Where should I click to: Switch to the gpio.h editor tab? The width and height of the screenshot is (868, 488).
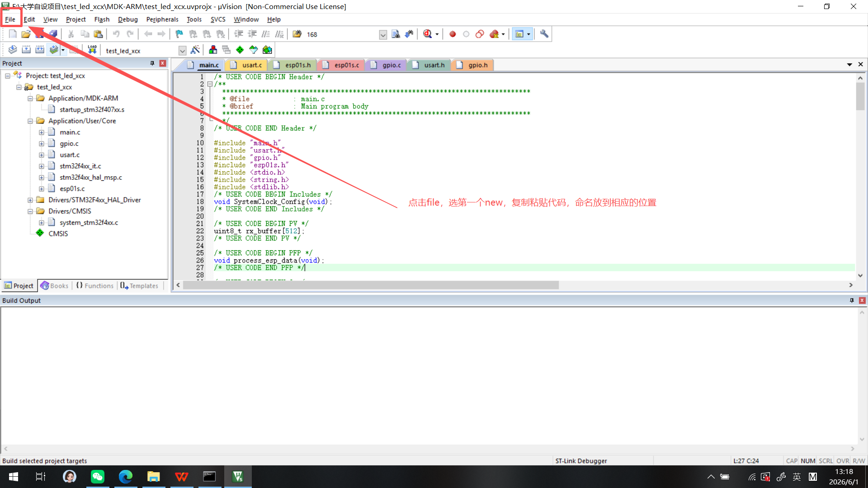(x=472, y=65)
